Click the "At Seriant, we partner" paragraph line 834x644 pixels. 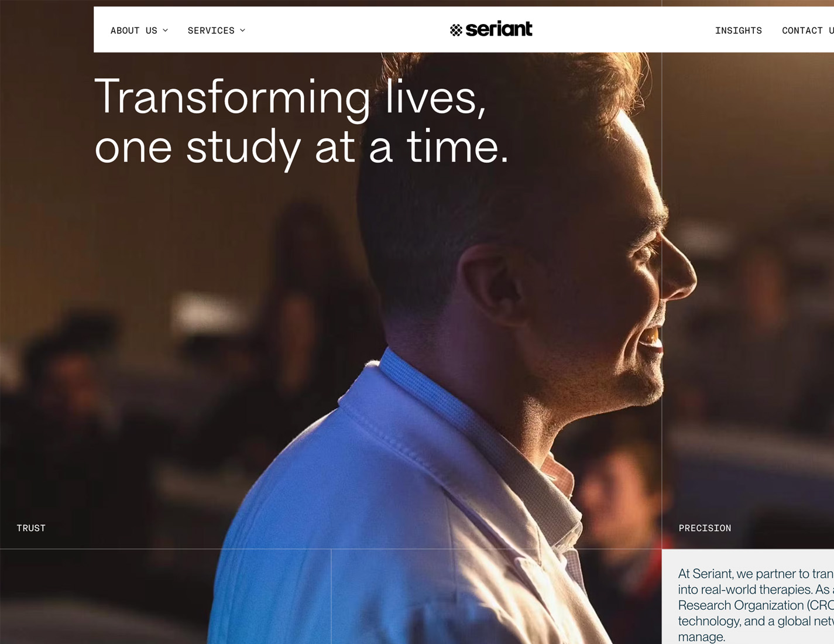[x=756, y=574]
